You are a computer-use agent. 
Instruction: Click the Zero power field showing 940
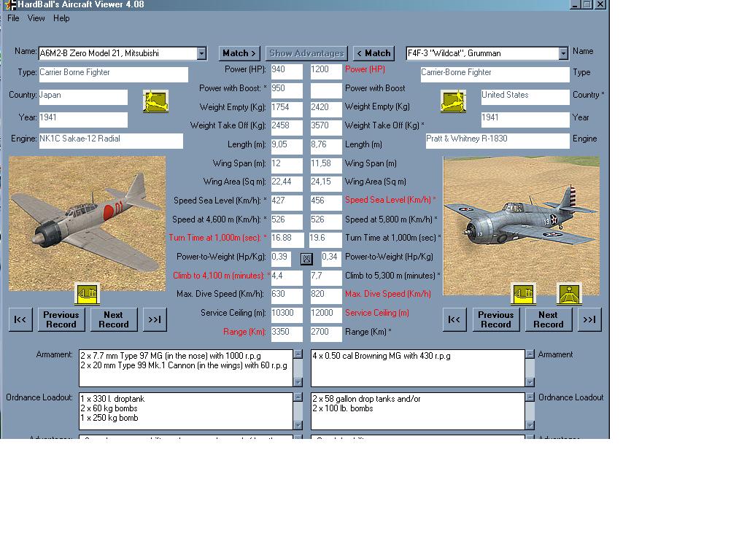[x=287, y=71]
